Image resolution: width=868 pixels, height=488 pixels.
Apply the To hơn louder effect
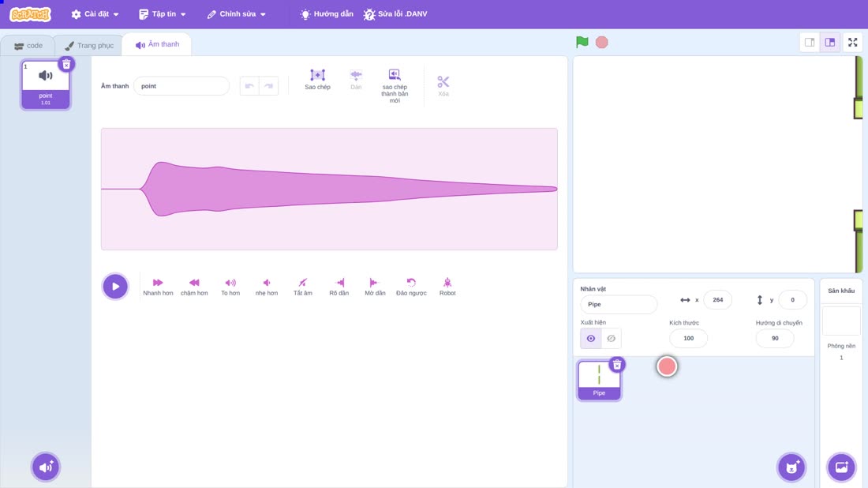pos(230,287)
